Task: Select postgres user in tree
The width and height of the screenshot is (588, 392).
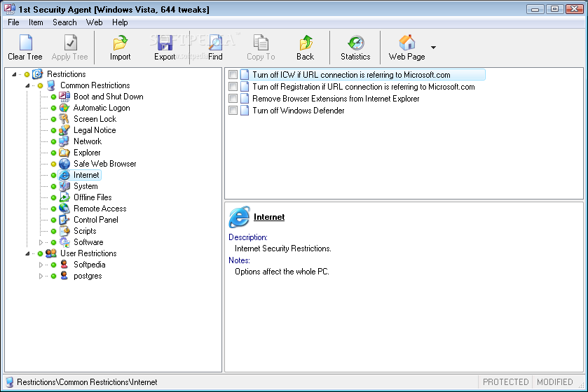Action: point(88,276)
